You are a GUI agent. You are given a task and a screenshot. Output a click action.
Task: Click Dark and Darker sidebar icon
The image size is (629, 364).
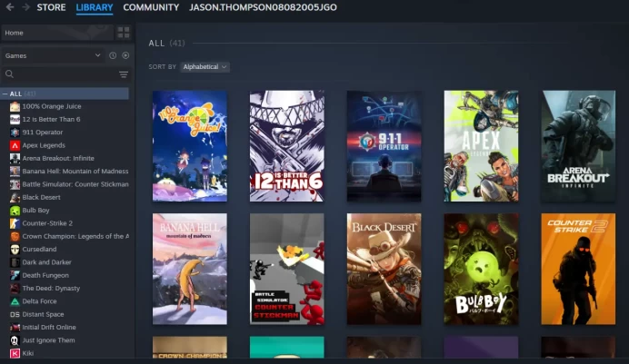click(x=15, y=262)
